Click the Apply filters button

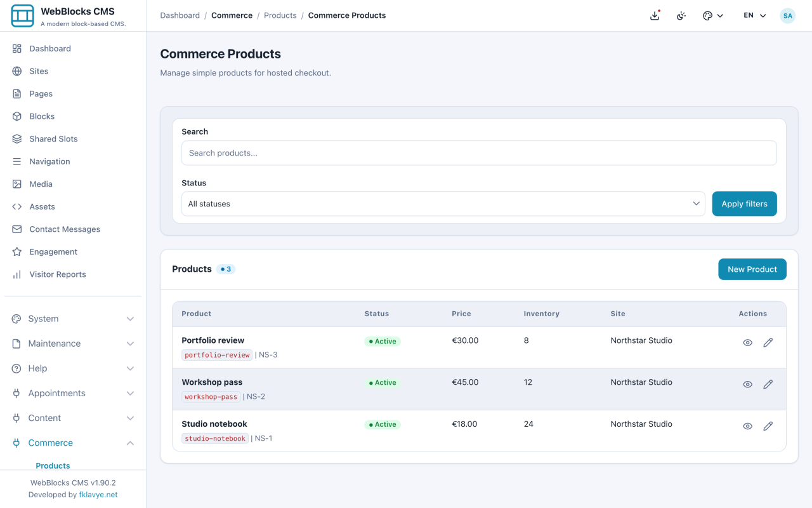point(744,204)
